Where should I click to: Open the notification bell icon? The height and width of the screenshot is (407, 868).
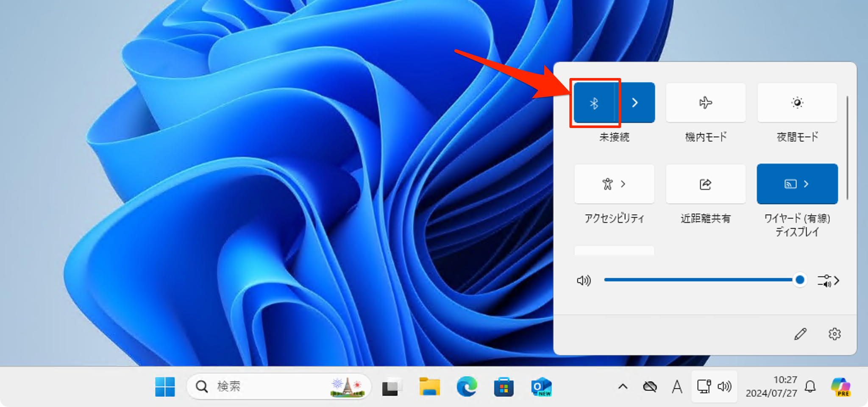810,386
